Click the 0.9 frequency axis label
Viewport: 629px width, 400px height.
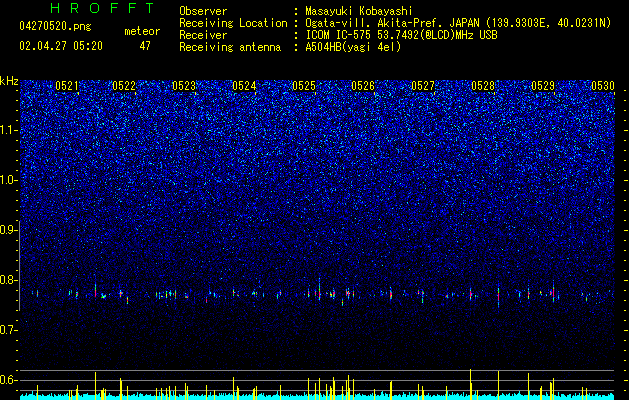(x=9, y=230)
